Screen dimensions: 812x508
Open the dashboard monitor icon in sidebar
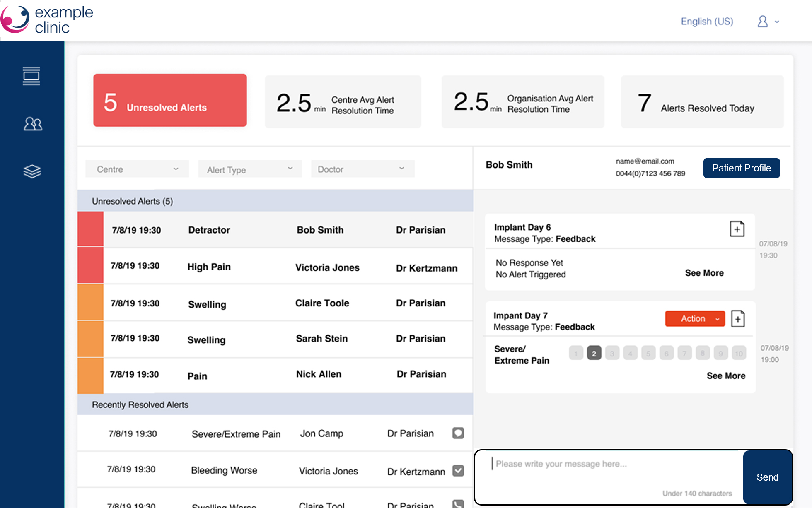point(31,76)
